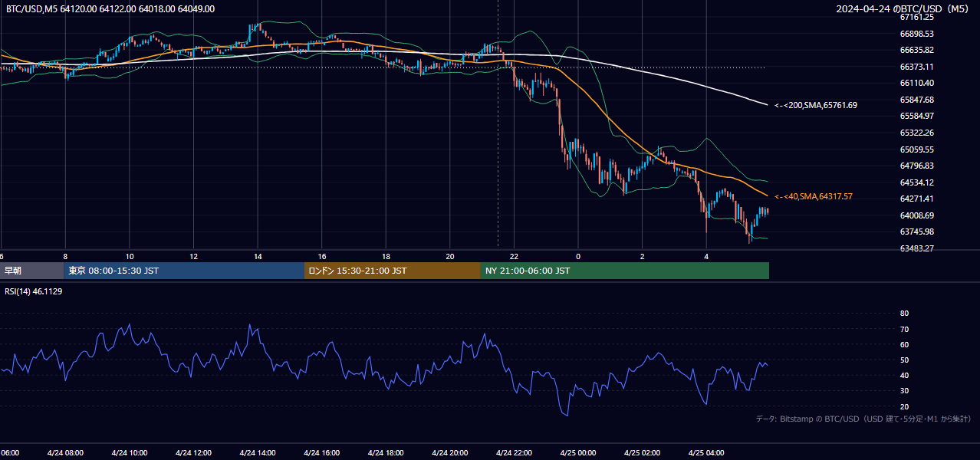Click price axis value 63483.27
This screenshot has height=460, width=980.
tap(917, 248)
